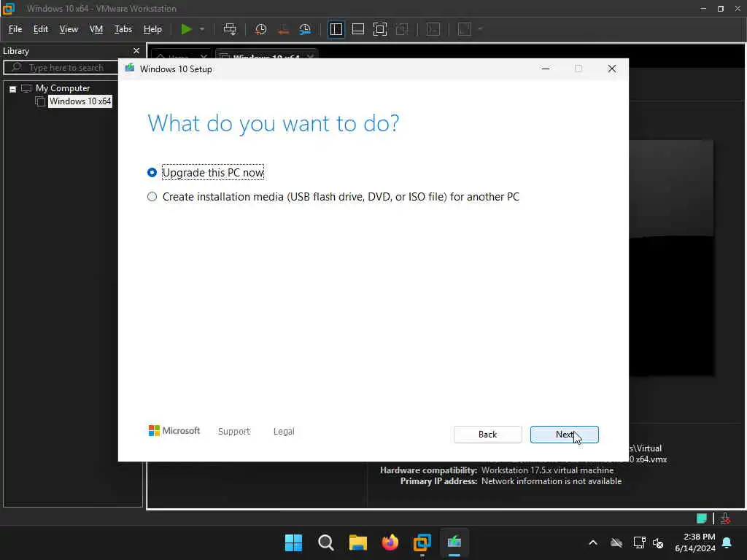Image resolution: width=747 pixels, height=560 pixels.
Task: Open the power options dropdown arrow next to play
Action: click(202, 29)
